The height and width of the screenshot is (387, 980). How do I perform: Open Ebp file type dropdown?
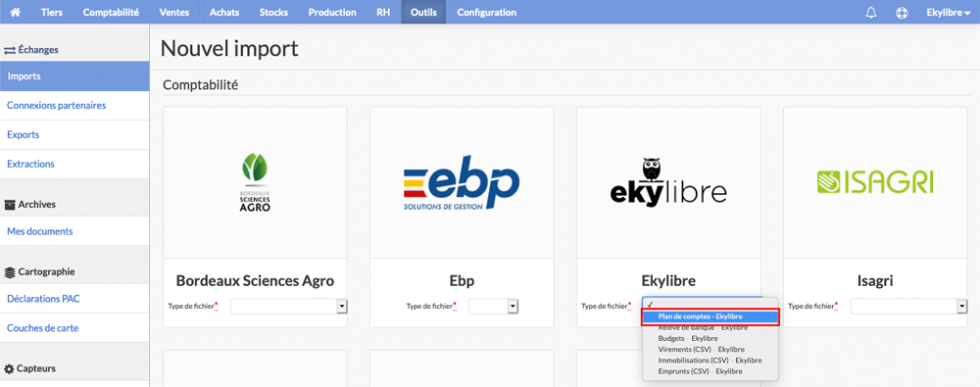point(494,307)
